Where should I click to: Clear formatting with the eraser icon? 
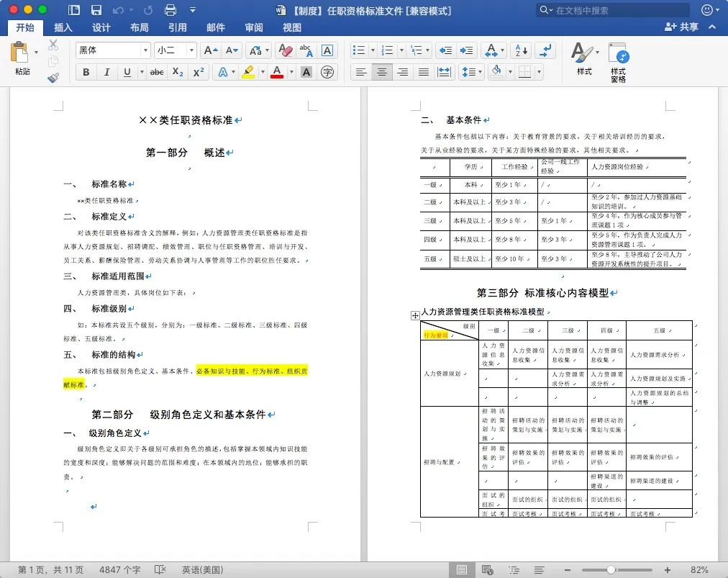tap(285, 50)
